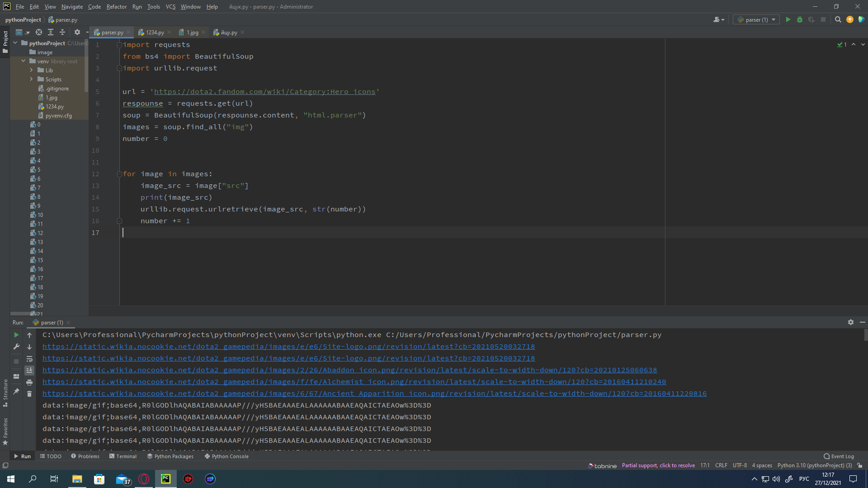Go to next highlighted problem arrow
Screen dimensions: 868x488
[x=863, y=44]
